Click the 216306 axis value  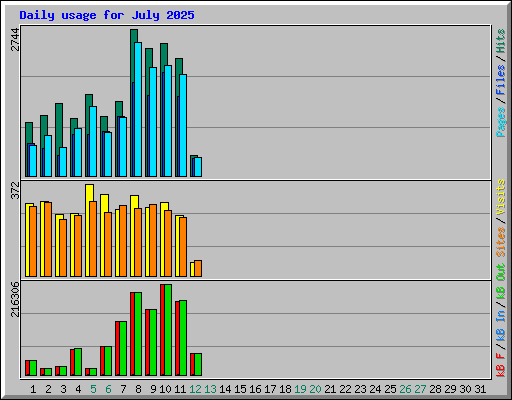[x=15, y=299]
